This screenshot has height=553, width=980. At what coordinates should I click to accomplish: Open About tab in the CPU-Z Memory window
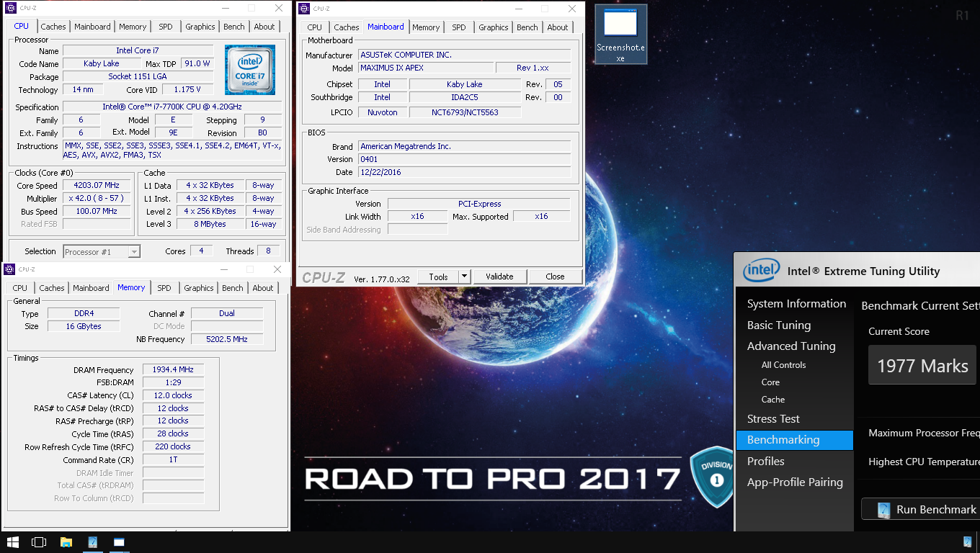click(263, 288)
